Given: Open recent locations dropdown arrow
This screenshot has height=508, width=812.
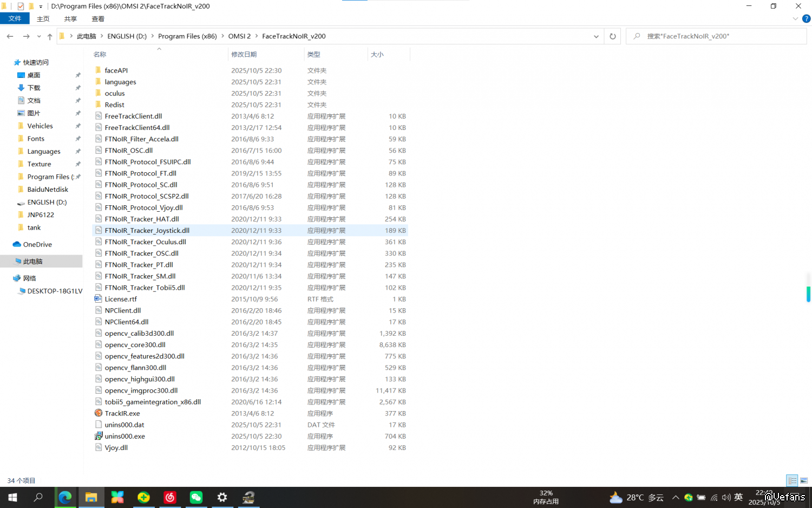Looking at the screenshot, I should tap(39, 36).
